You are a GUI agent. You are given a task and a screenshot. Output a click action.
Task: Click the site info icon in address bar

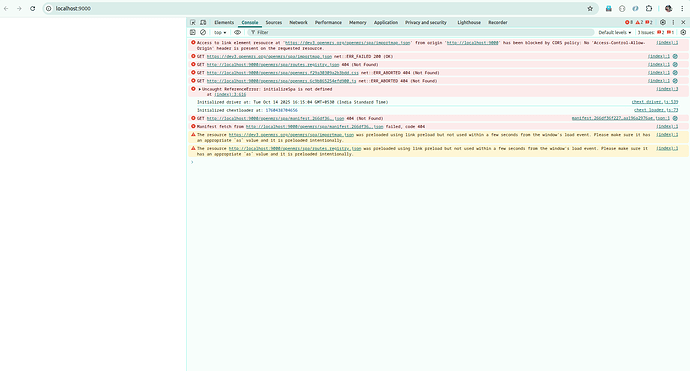pos(49,8)
